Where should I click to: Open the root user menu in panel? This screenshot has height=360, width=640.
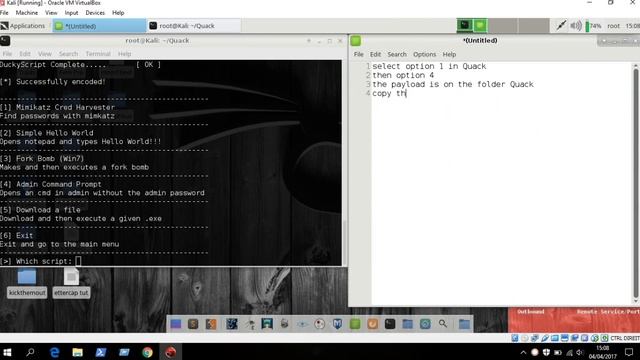click(x=613, y=26)
